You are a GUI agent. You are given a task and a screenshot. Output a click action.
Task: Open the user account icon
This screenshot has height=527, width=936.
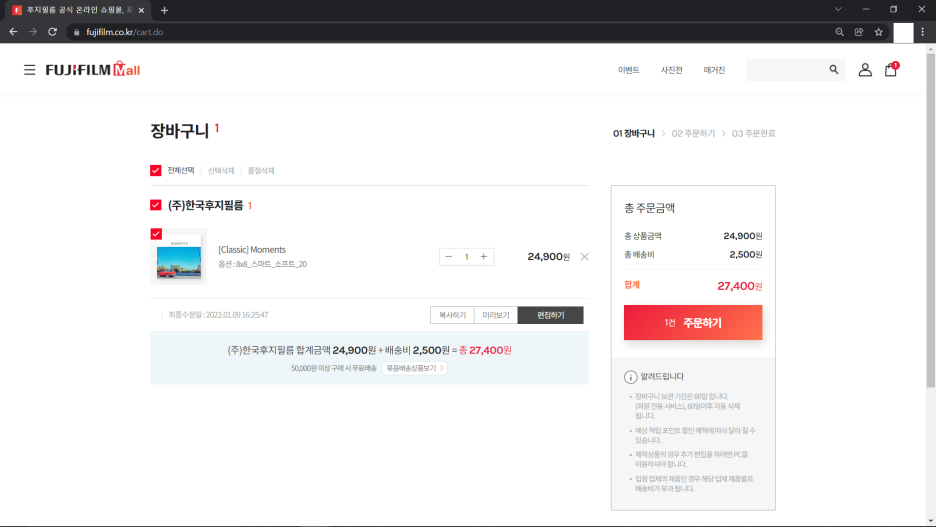pos(865,70)
